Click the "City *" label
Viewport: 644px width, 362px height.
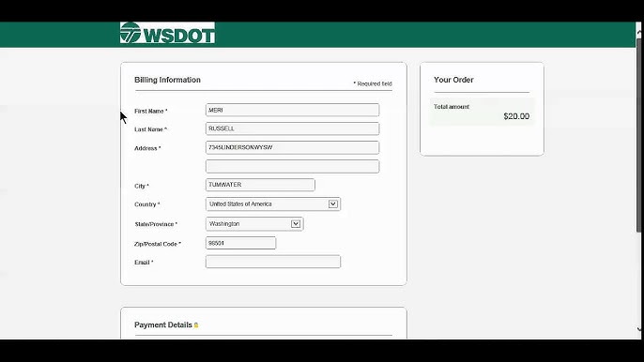(142, 186)
